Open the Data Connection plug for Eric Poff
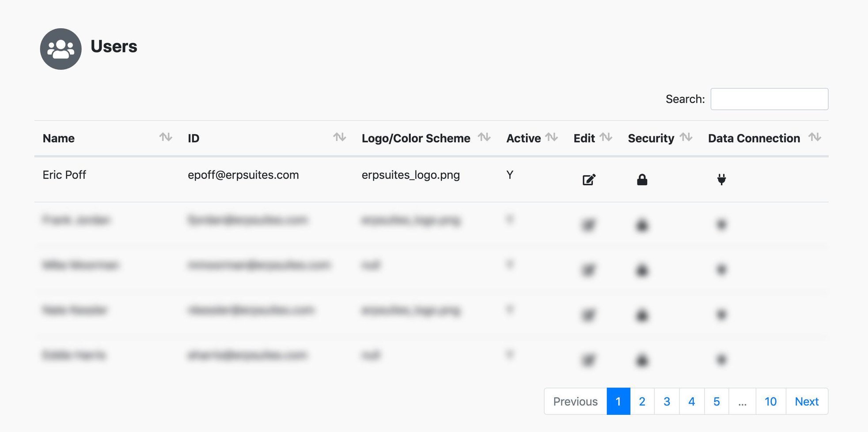The height and width of the screenshot is (432, 868). [721, 179]
